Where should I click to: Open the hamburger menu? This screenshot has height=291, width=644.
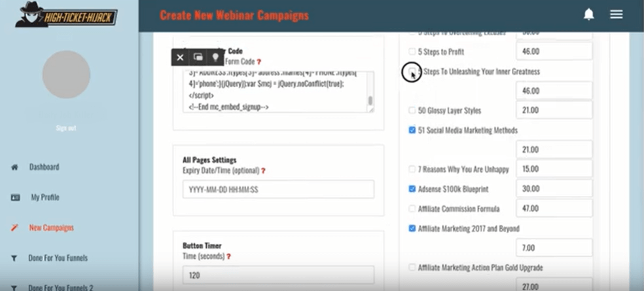tap(616, 14)
